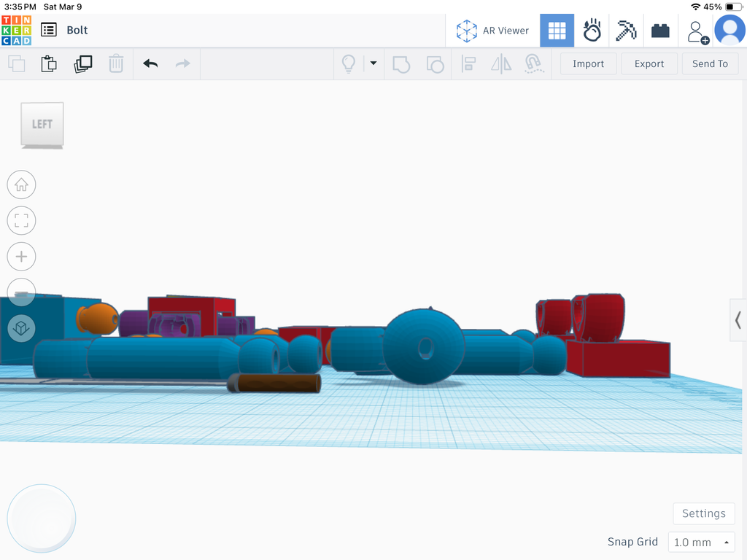Switch to 3D design grid view
This screenshot has width=747, height=560.
pyautogui.click(x=557, y=31)
